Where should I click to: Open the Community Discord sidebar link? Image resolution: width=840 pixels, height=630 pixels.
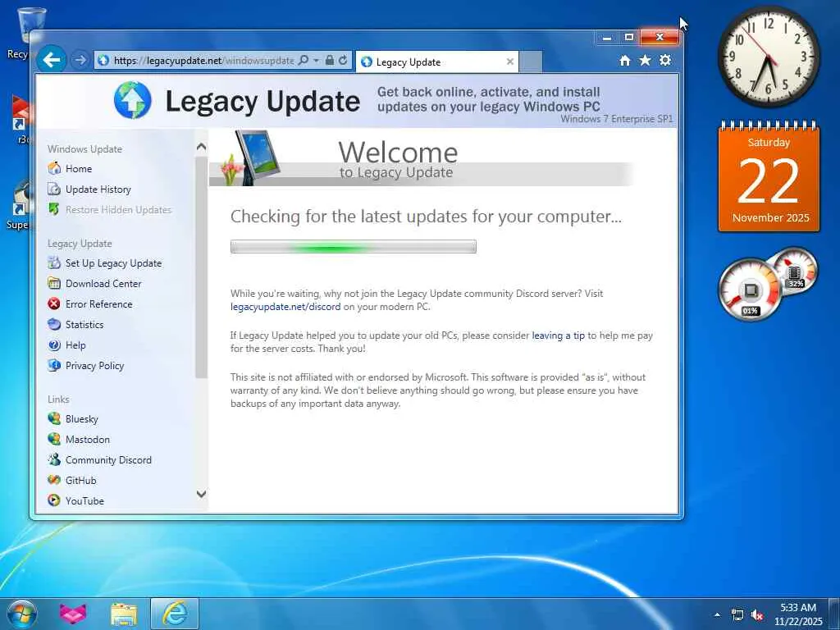coord(109,460)
